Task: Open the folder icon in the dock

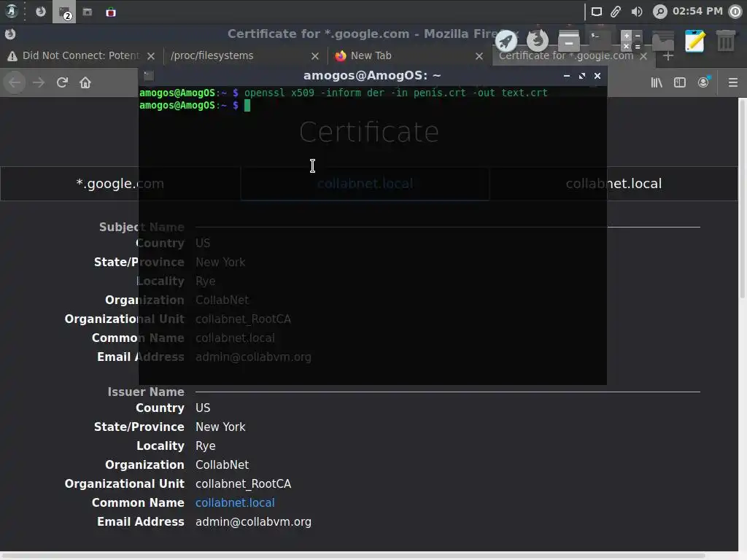Action: point(663,41)
